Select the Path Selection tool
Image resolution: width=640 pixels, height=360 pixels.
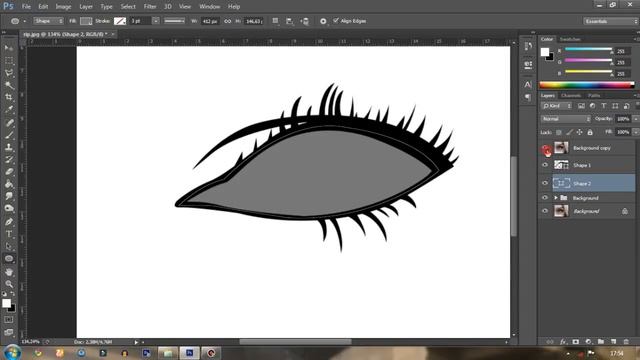[x=9, y=246]
